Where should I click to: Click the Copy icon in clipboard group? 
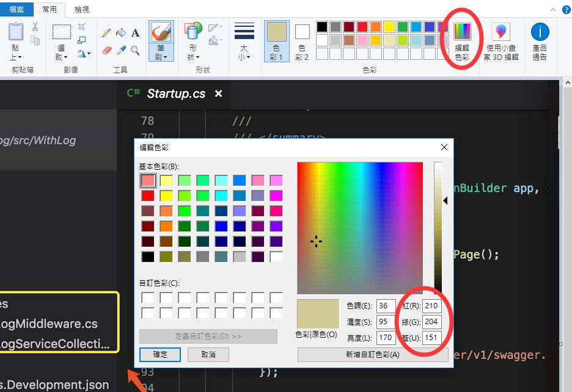[x=35, y=40]
